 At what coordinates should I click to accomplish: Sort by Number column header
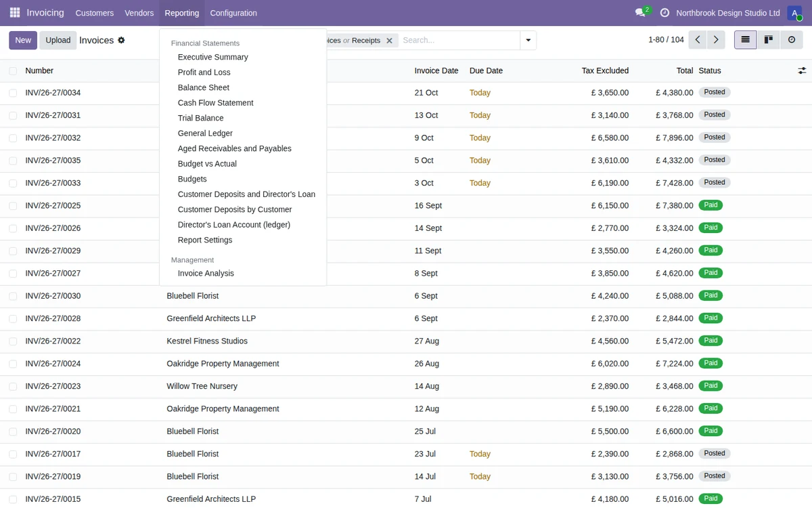coord(39,70)
